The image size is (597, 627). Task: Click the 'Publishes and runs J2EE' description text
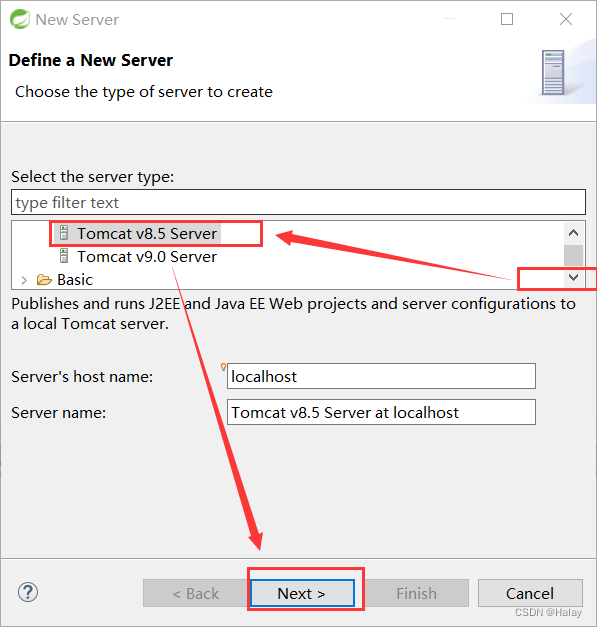pos(294,314)
